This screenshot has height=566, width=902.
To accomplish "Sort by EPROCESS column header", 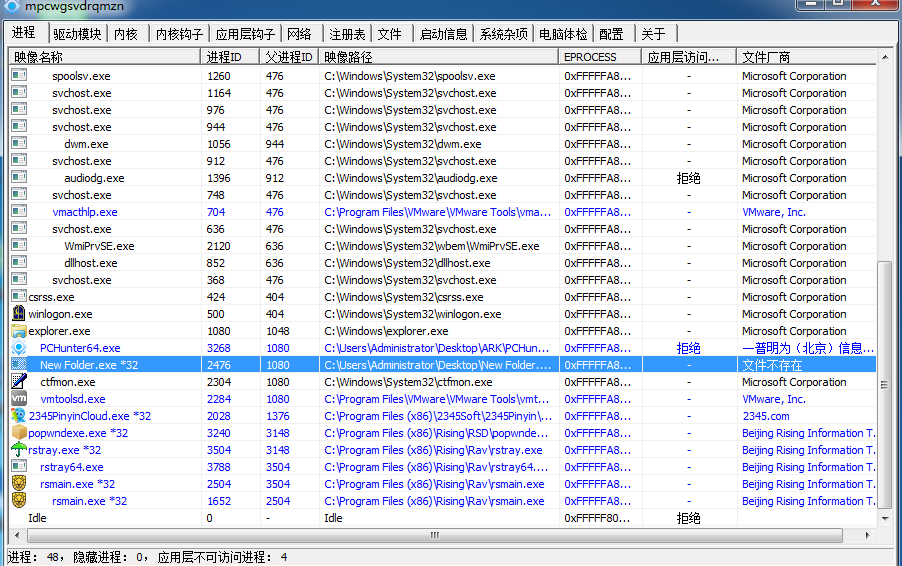I will (600, 56).
